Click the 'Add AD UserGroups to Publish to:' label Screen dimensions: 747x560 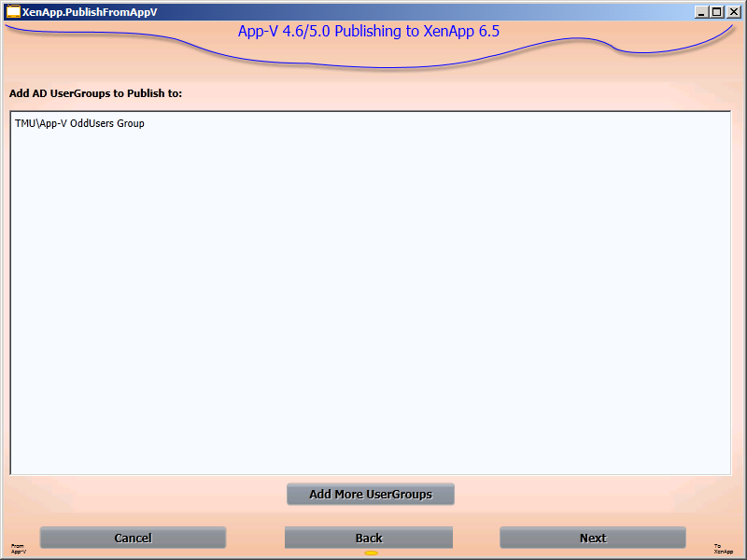tap(96, 93)
